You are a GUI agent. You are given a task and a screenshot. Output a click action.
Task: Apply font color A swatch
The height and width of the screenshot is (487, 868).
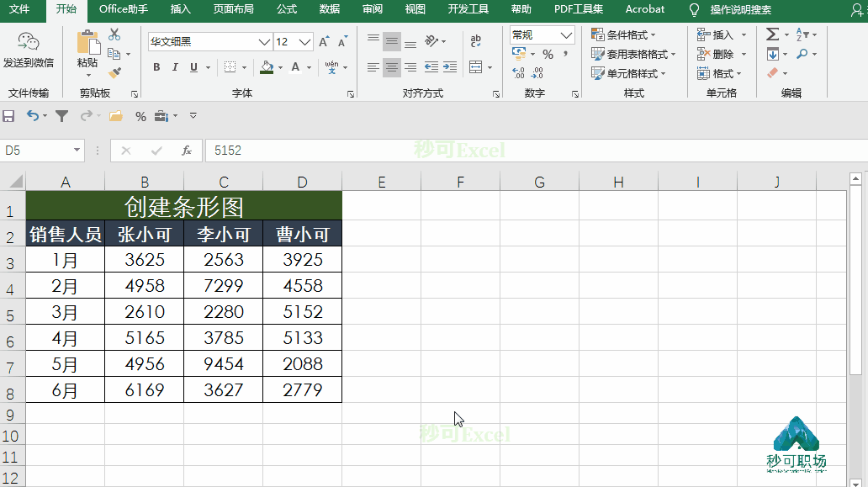point(295,67)
